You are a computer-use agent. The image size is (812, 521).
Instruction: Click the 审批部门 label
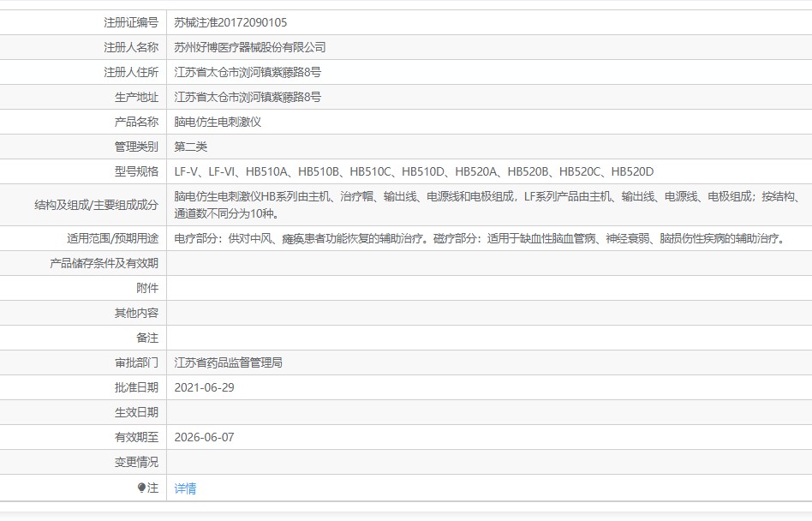coord(137,362)
